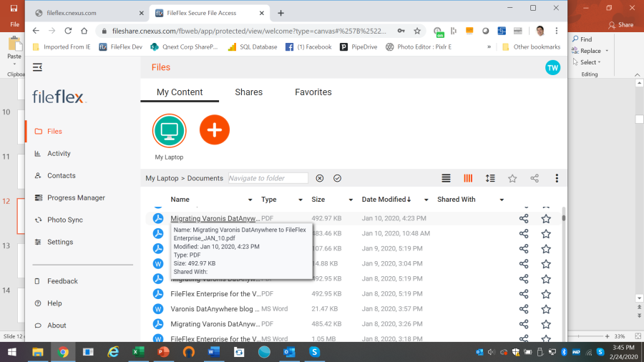Open Photo Sync in the sidebar
This screenshot has height=362, width=644.
(65, 220)
